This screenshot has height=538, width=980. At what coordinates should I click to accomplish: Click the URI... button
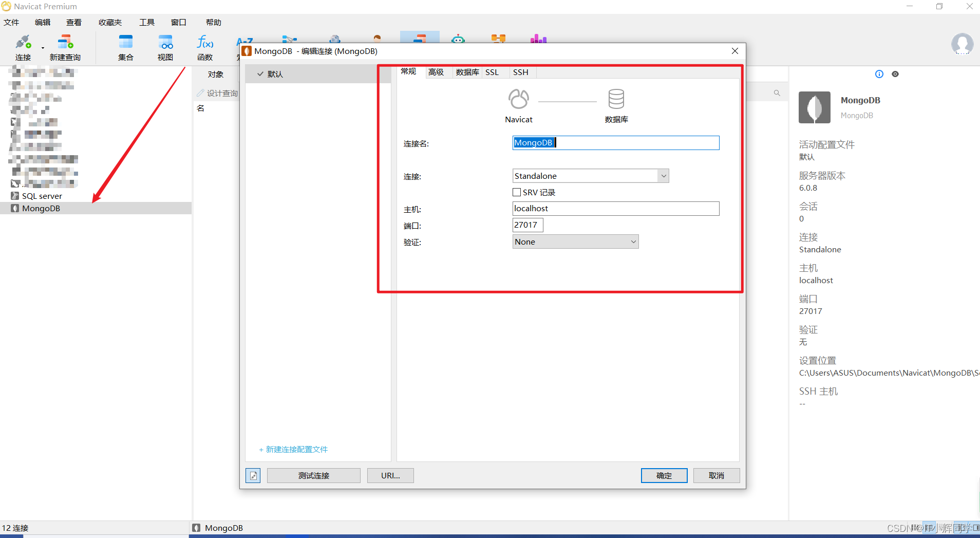(x=390, y=476)
